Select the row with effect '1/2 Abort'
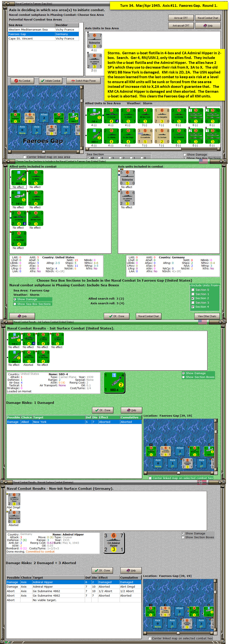The image size is (230, 644). 74,591
